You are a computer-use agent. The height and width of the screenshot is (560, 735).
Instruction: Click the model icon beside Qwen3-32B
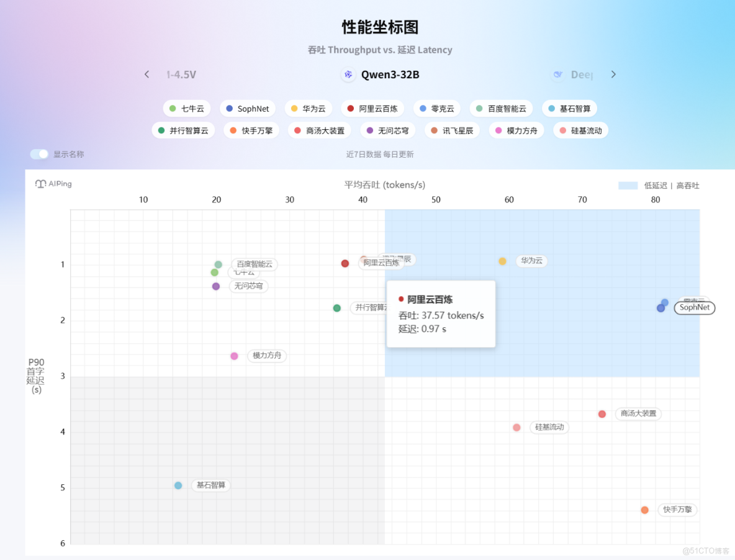pyautogui.click(x=348, y=75)
